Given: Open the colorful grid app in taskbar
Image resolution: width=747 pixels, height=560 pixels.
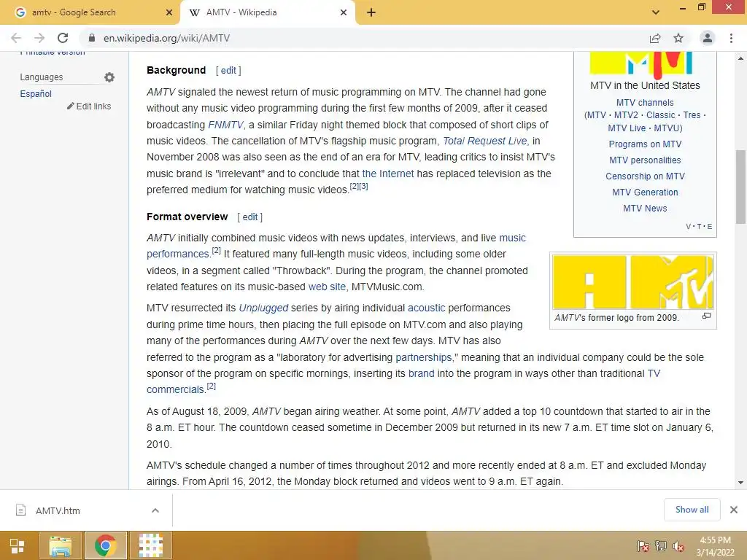Looking at the screenshot, I should point(150,545).
